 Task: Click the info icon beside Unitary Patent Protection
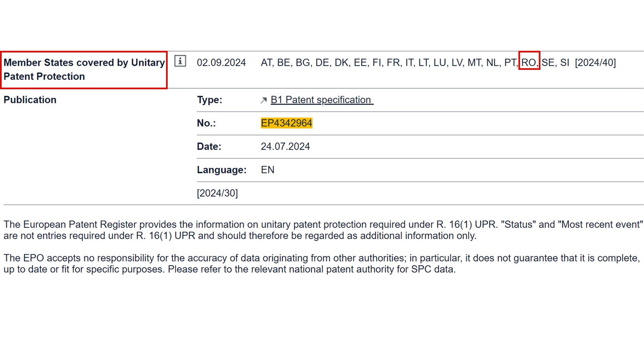[x=180, y=61]
